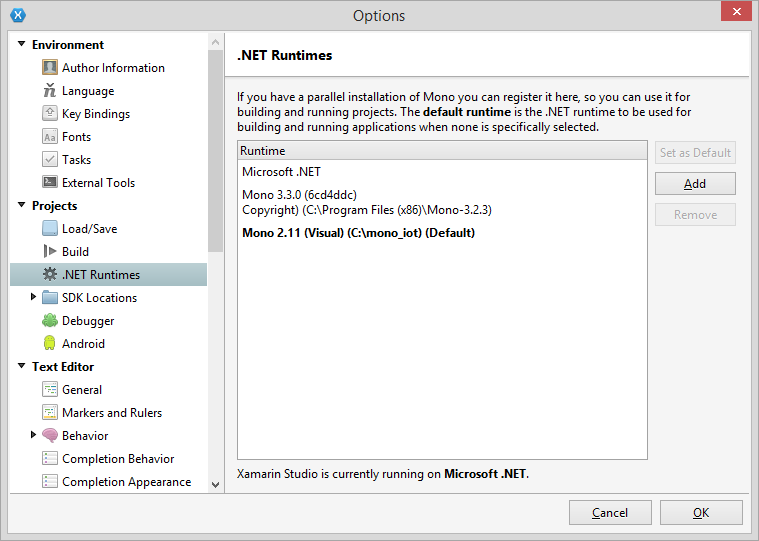Viewport: 759px width, 541px height.
Task: Open the Author Information icon
Action: (x=49, y=67)
